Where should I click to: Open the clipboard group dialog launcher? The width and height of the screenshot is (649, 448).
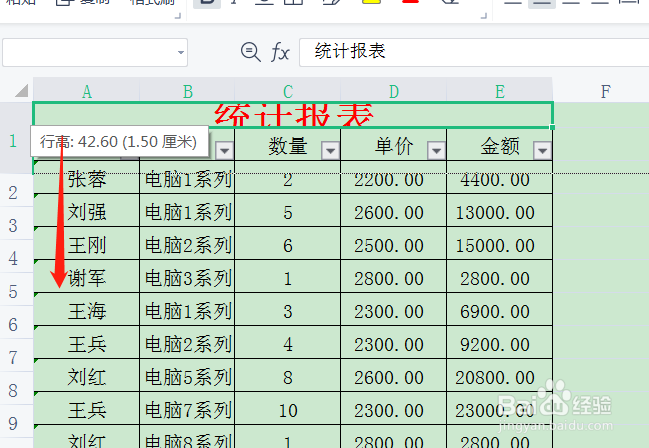point(178,16)
